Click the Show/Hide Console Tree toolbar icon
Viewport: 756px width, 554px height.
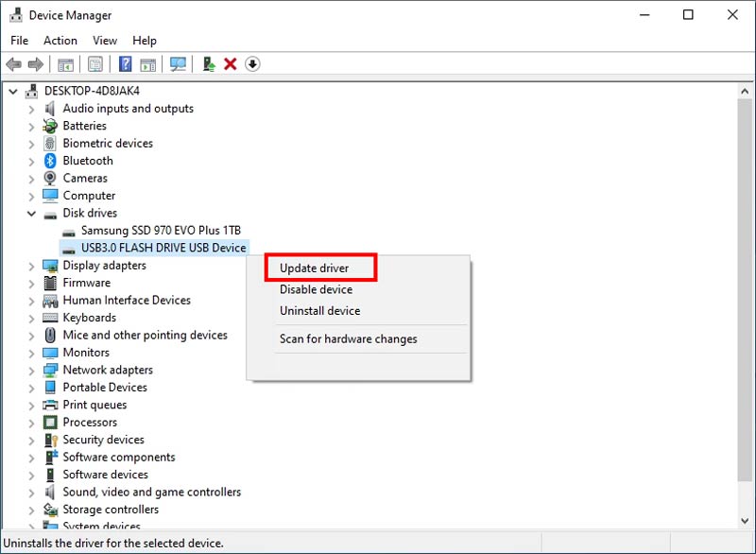(65, 64)
